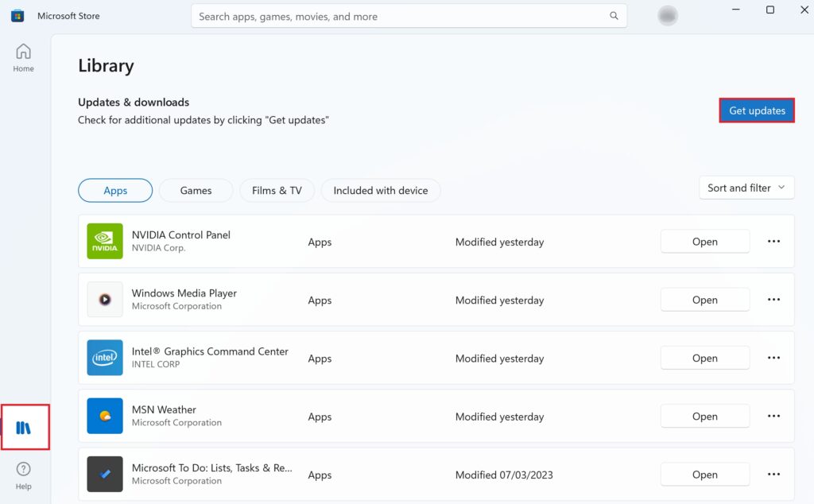Image resolution: width=814 pixels, height=504 pixels.
Task: Open the Help icon in sidebar
Action: pos(24,475)
